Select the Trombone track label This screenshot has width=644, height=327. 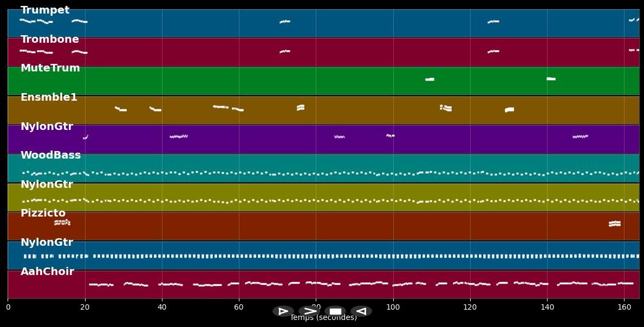pos(49,40)
